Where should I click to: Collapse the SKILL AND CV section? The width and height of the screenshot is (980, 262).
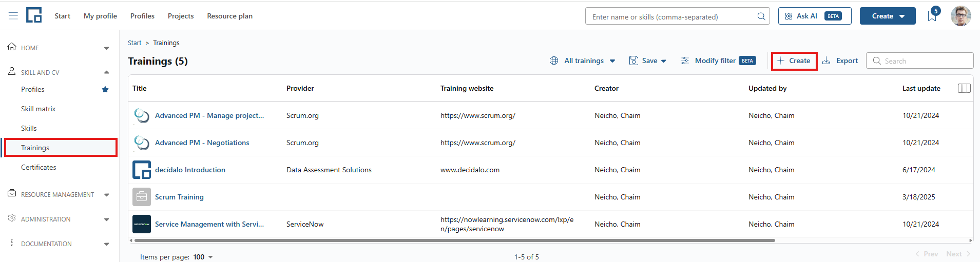106,72
